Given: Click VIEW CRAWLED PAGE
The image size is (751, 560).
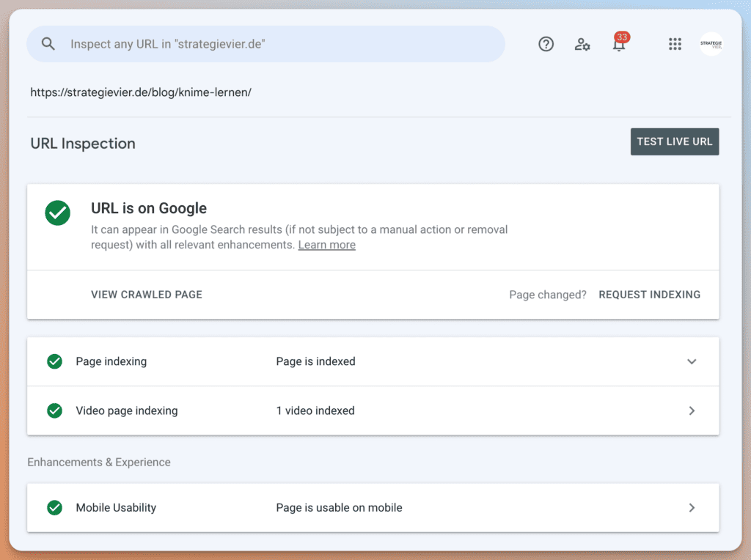Looking at the screenshot, I should tap(147, 295).
